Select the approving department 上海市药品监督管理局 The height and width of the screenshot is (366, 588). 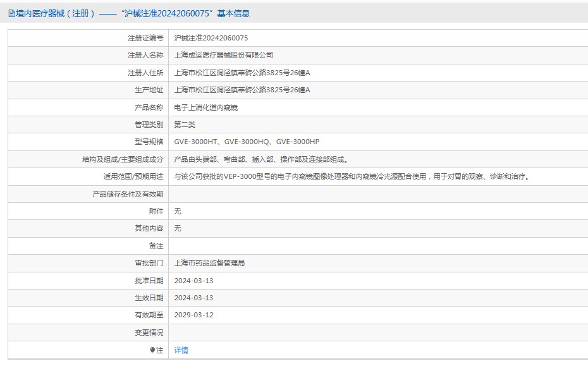(x=209, y=263)
